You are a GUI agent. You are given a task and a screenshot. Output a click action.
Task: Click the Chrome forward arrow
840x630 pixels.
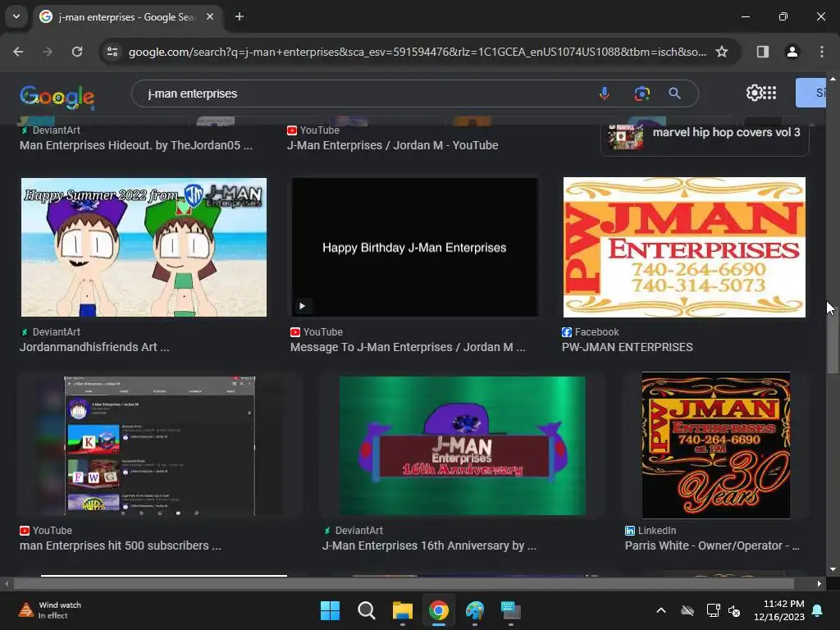click(48, 52)
